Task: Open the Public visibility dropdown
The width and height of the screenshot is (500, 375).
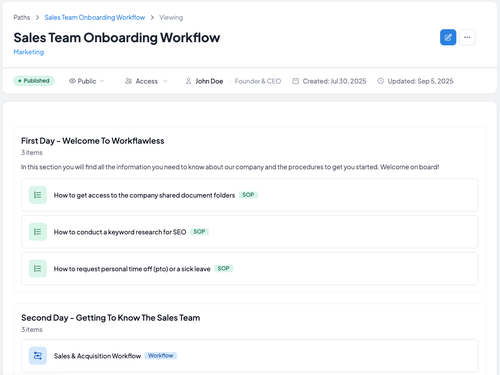Action: (87, 81)
